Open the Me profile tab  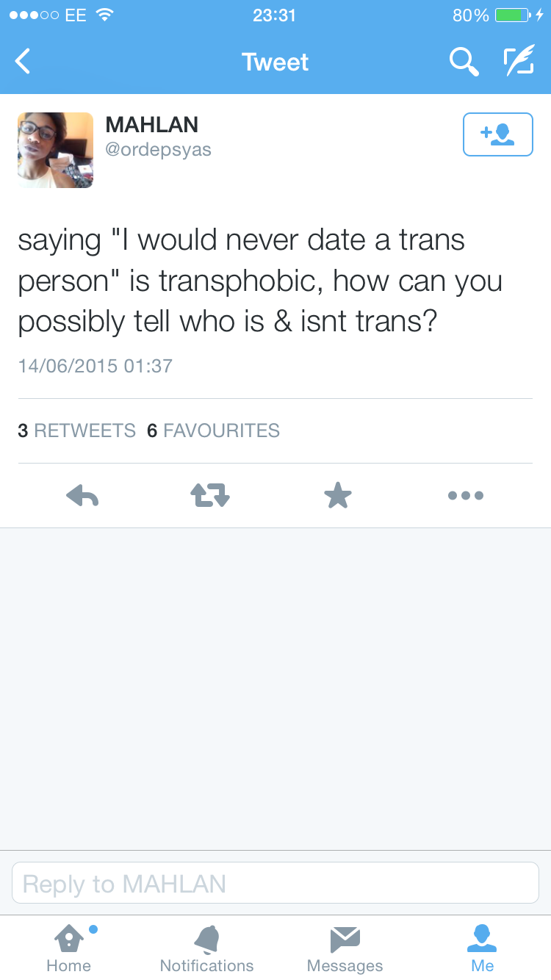[482, 948]
